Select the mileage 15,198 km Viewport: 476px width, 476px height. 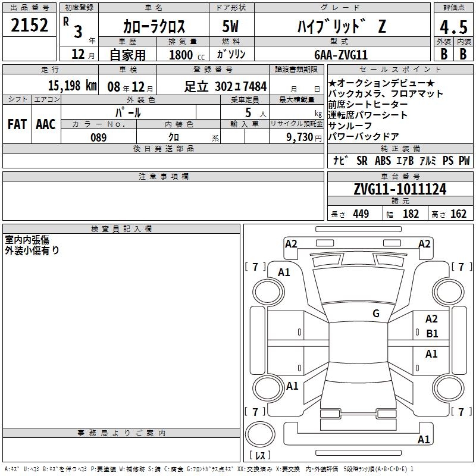pyautogui.click(x=72, y=86)
